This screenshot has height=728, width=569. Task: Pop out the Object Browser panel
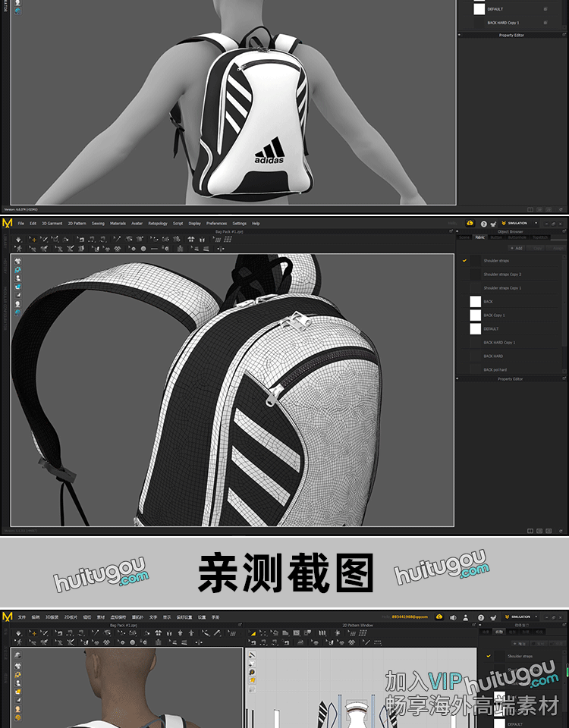pos(564,231)
